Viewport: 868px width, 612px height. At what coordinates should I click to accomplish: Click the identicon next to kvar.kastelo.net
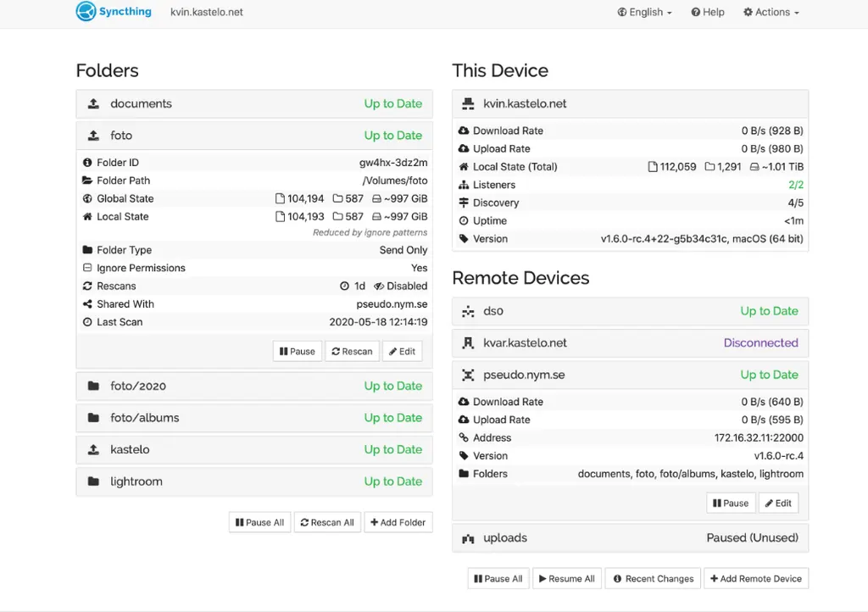(468, 343)
